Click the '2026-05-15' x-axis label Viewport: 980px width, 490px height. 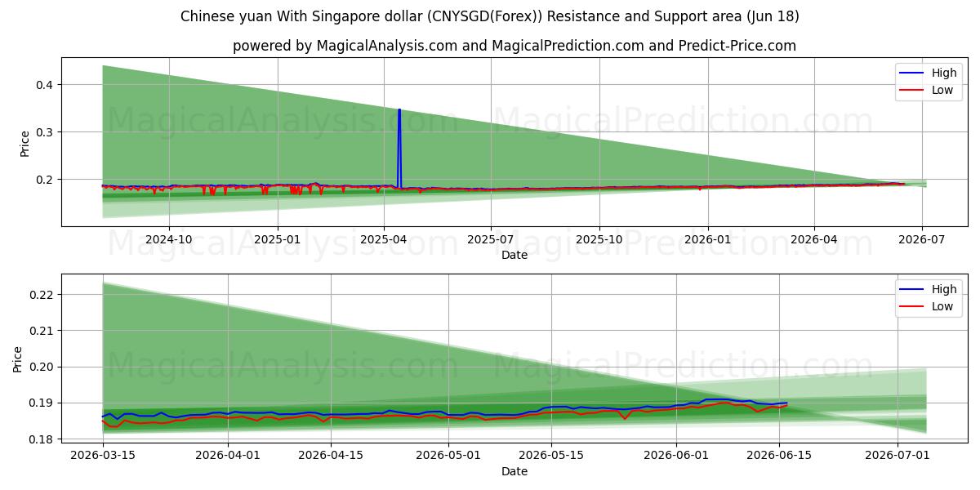pos(552,457)
